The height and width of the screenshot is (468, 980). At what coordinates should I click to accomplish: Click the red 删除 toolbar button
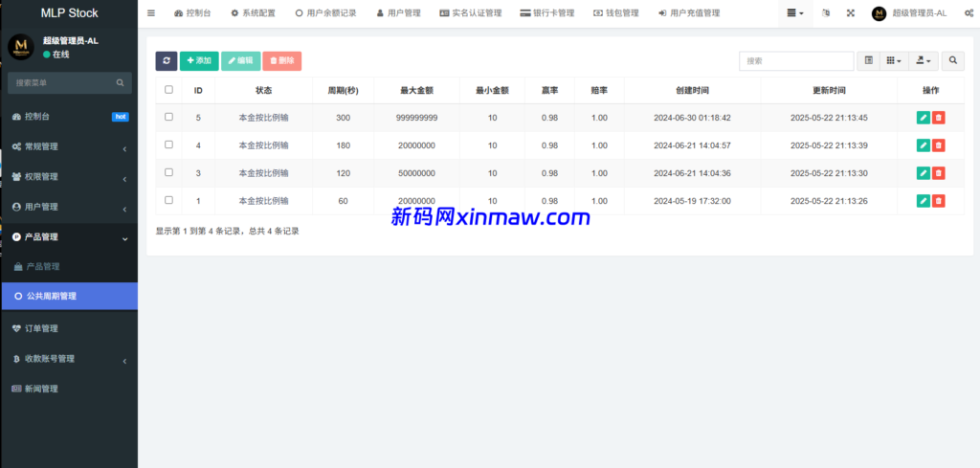coord(282,60)
